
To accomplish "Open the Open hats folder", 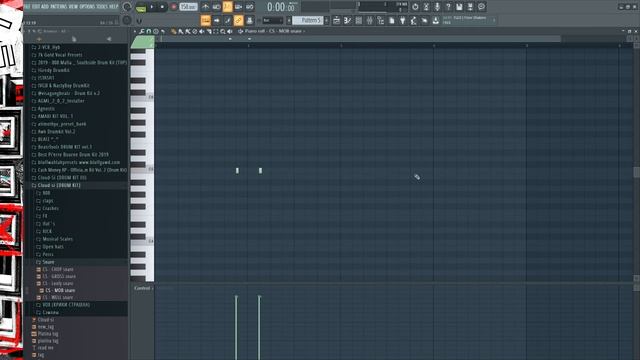I will coord(53,247).
